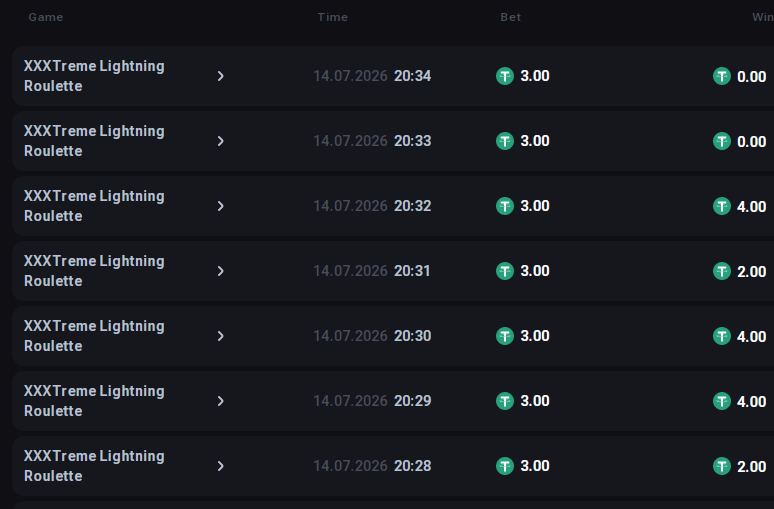Click Tether icon in 20:31 bet column
This screenshot has height=509, width=774.
click(504, 271)
